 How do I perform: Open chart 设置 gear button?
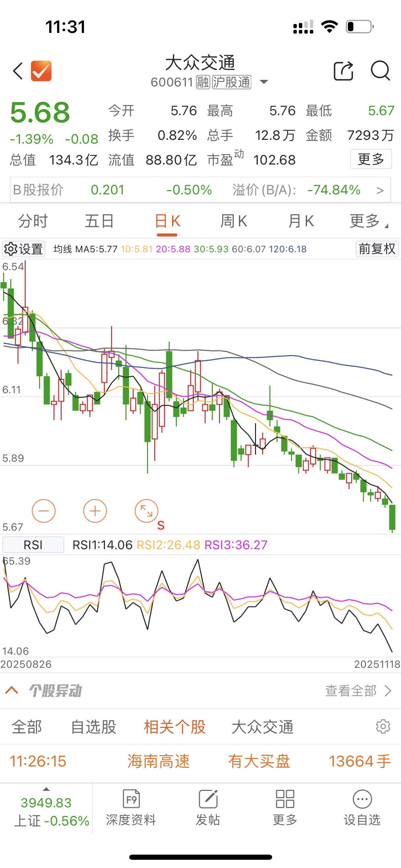[24, 249]
